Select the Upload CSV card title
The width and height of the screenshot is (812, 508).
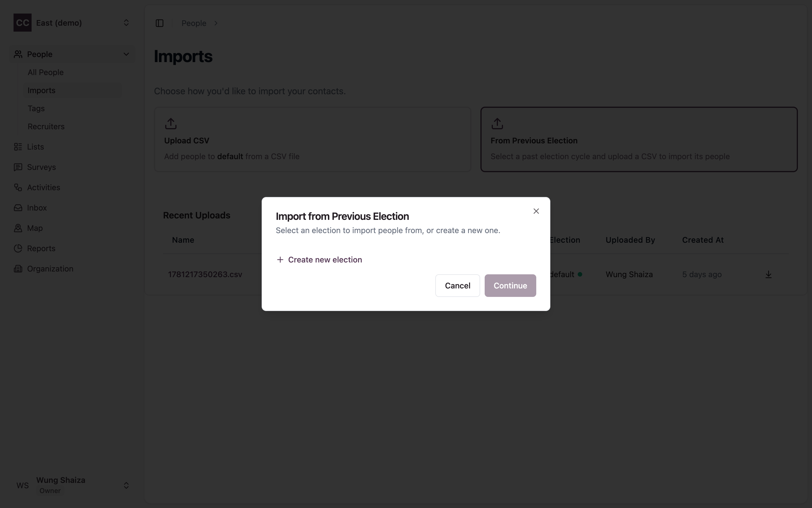(x=187, y=141)
